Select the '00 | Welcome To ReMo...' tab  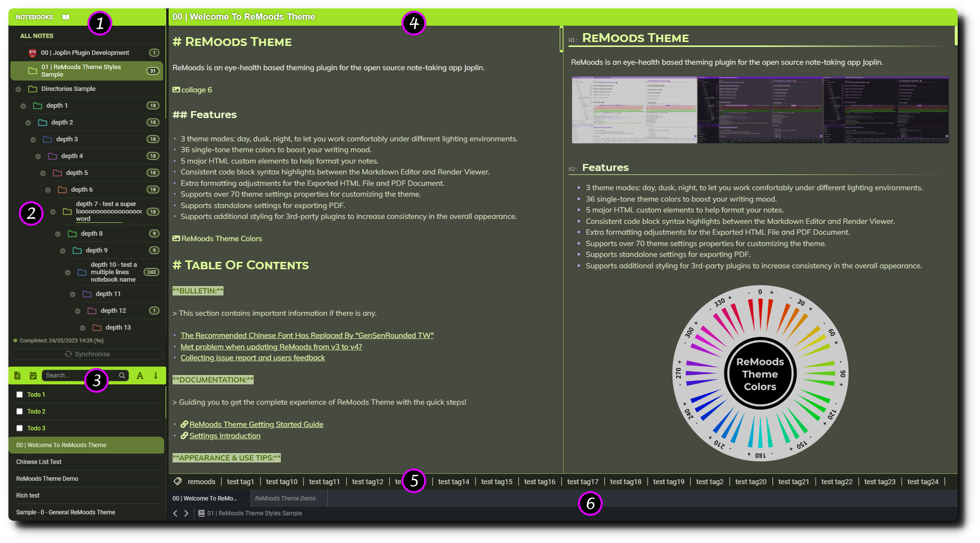(x=205, y=499)
